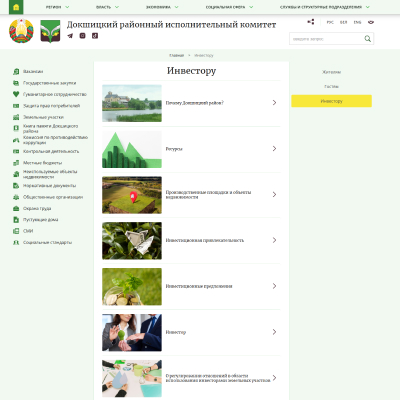Click the lake and church thumbnail
Image resolution: width=400 pixels, height=400 pixels.
pos(132,103)
